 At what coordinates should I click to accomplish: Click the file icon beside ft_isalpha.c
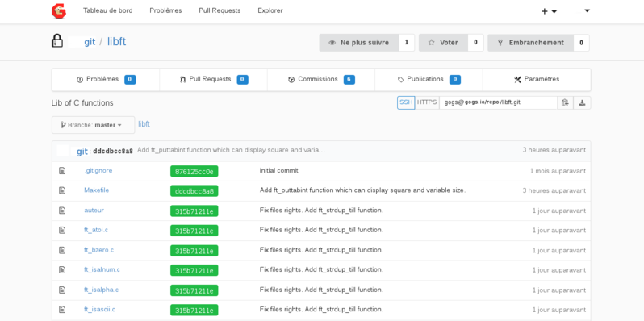point(62,290)
